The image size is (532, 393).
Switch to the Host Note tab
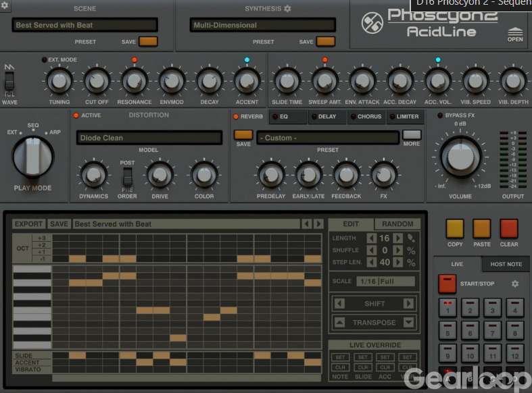506,264
